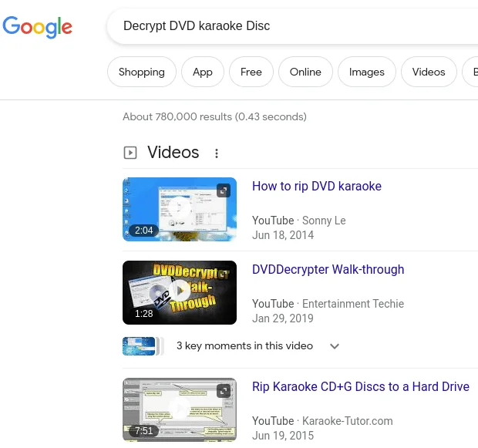Click the Jun 19, 2015 date text
The height and width of the screenshot is (448, 478).
point(283,436)
